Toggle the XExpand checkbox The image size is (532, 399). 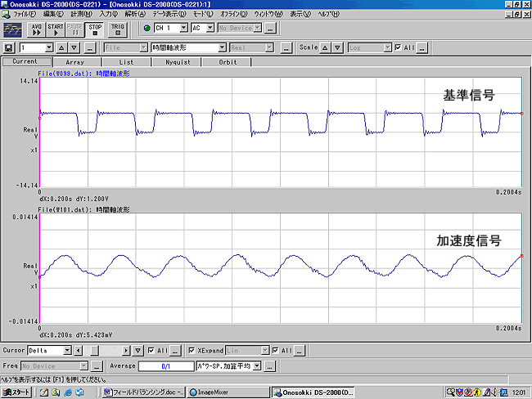(x=192, y=350)
